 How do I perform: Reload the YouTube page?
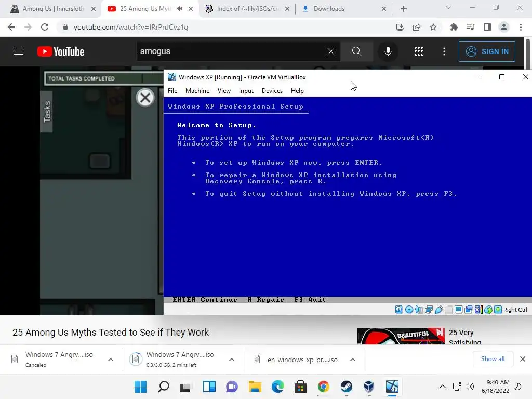[45, 27]
